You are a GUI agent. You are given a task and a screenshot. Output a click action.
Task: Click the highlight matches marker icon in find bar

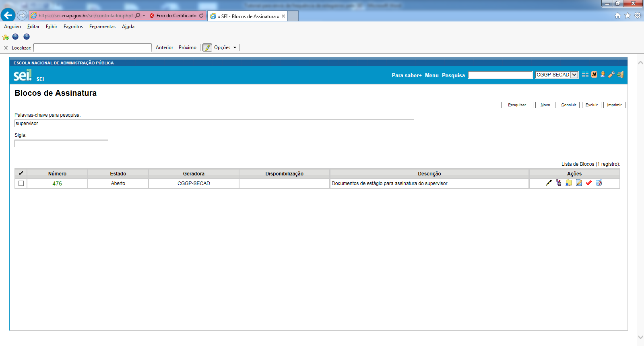(x=207, y=47)
